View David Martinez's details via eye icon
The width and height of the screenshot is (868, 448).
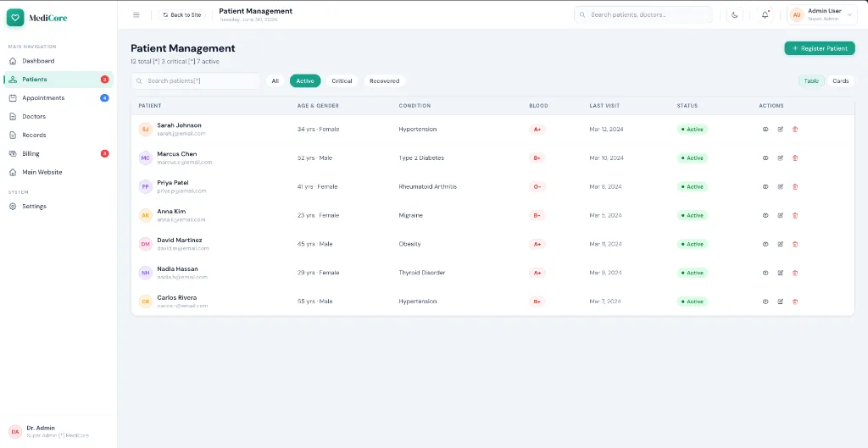pyautogui.click(x=765, y=245)
